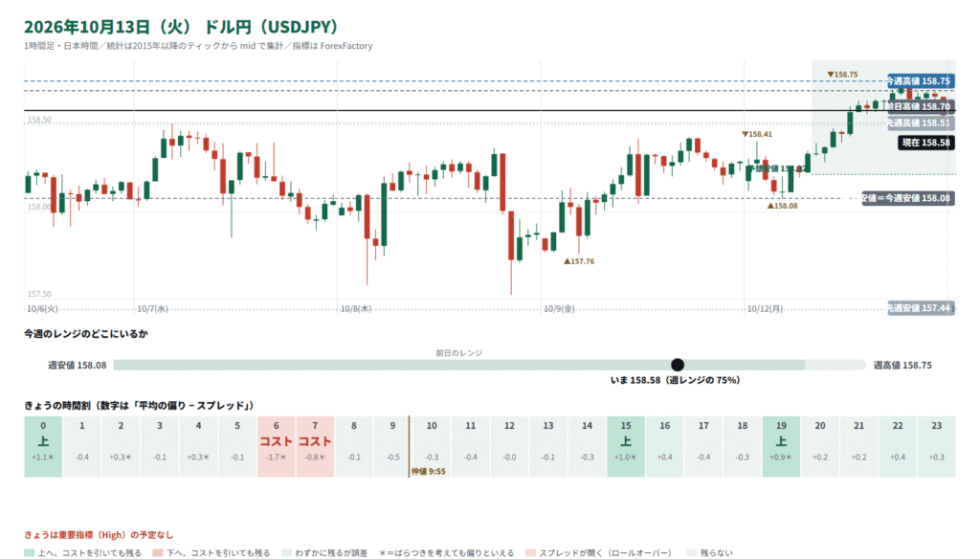
Task: Click the ＊＝ばらつきを考えても偏りといえる legend text
Action: click(x=446, y=552)
